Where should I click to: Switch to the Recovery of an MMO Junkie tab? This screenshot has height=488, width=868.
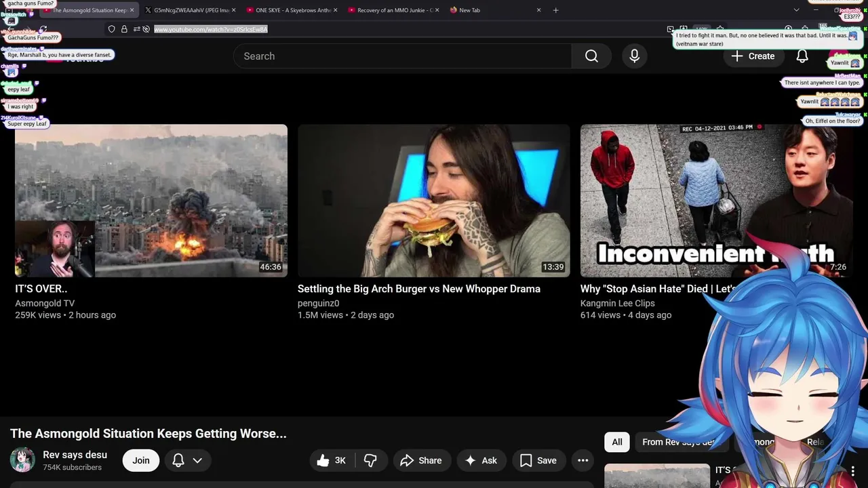pos(393,10)
